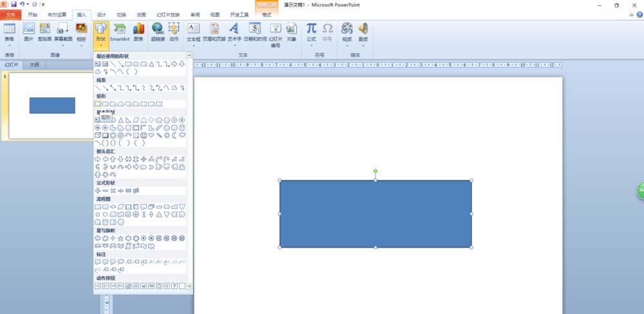Switch to the 设计 ribbon tab
The image size is (644, 314).
click(101, 14)
